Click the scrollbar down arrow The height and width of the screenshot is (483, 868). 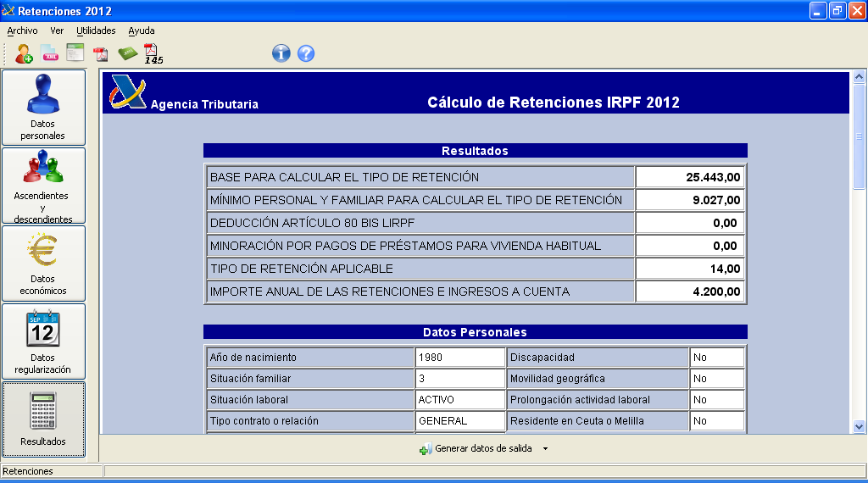coord(859,426)
